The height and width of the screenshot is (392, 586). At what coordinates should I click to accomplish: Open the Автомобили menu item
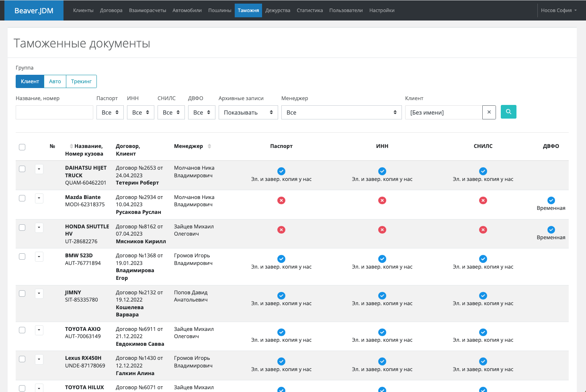pos(187,10)
